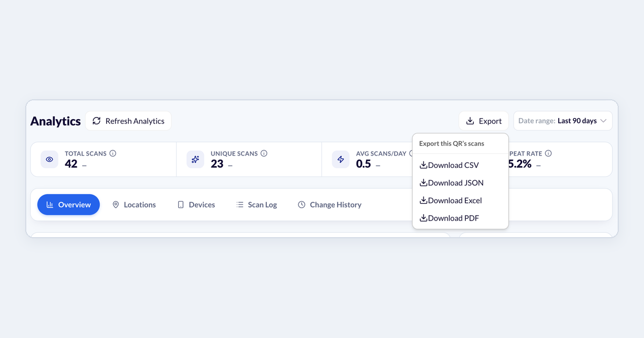Click the info icon beside Total Scans

coord(113,153)
